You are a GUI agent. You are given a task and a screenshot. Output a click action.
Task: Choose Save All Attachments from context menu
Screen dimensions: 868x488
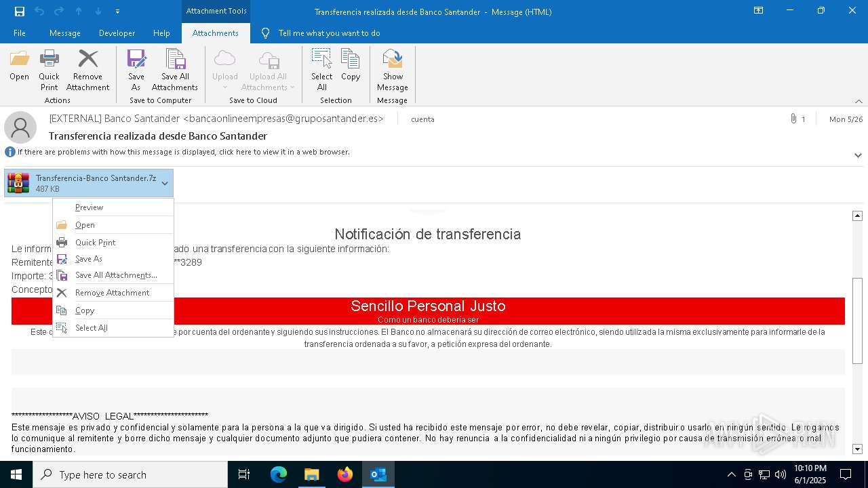[113, 275]
